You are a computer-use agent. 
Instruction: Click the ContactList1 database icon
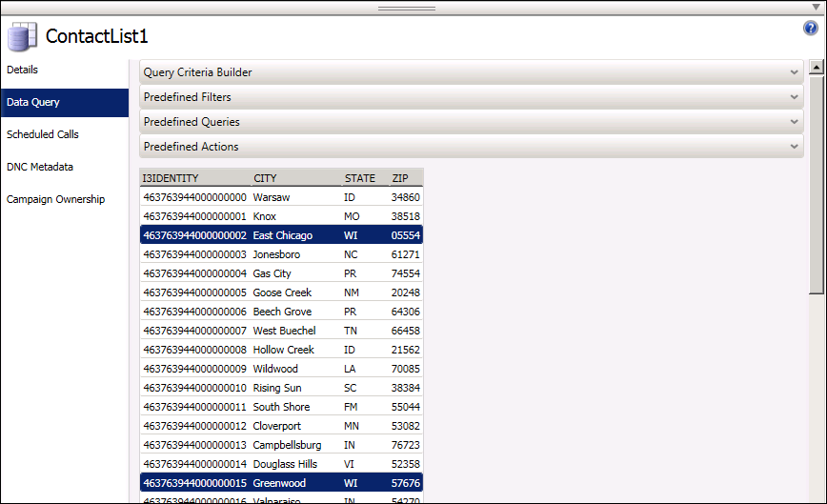point(22,37)
